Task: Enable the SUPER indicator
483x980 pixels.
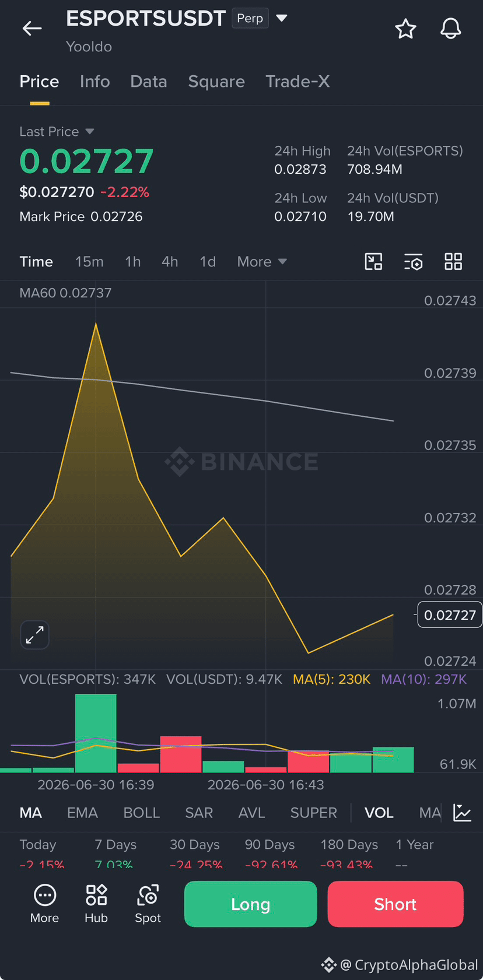Action: coord(314,813)
